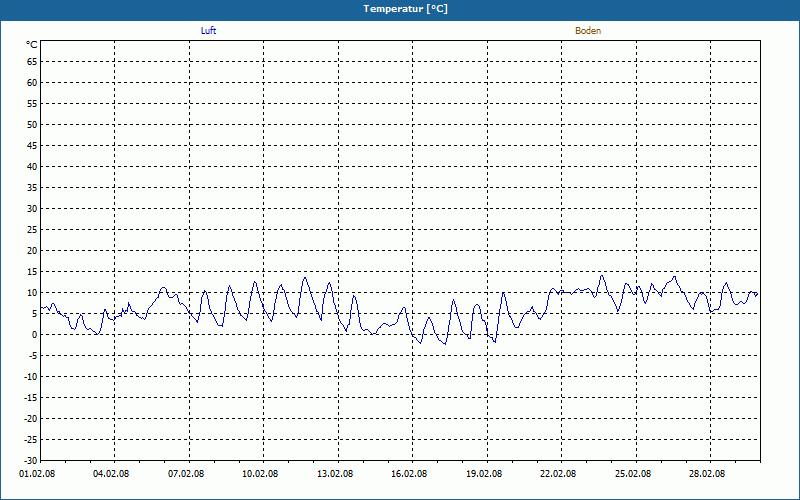This screenshot has width=800, height=500.
Task: Click the -30 value on temperature axis
Action: 31,460
